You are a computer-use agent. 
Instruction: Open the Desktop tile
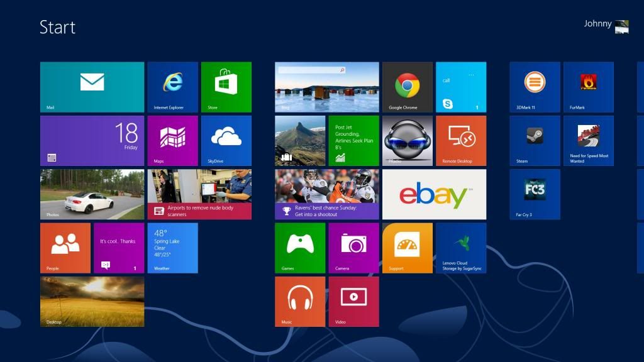pos(92,302)
